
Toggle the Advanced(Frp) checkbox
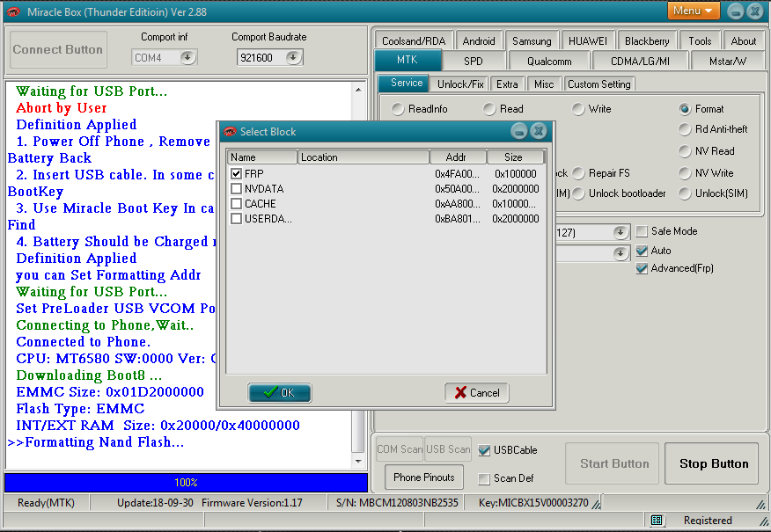point(642,269)
